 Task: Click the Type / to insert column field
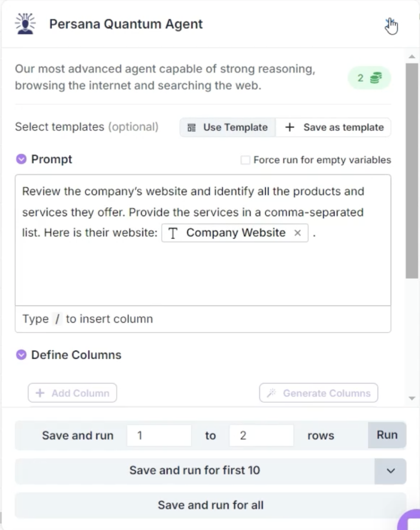pyautogui.click(x=202, y=319)
